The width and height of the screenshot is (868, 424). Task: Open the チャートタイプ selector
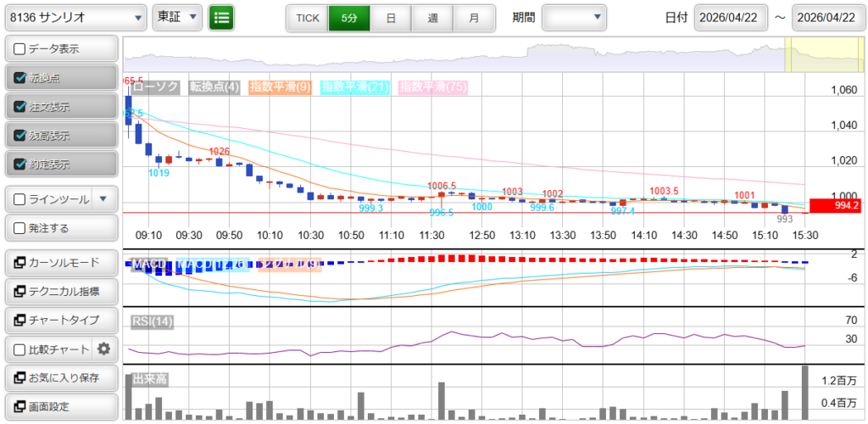[60, 321]
